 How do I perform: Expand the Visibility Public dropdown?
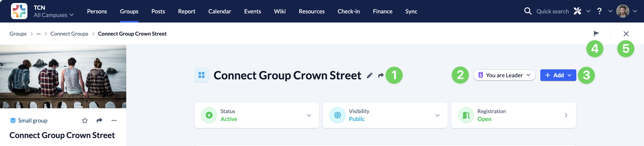point(437,115)
